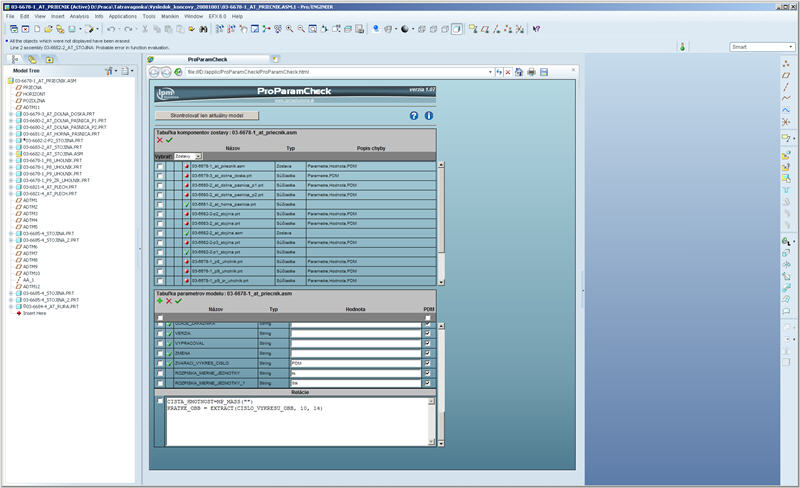Click into the Relácie relations text area

297,421
